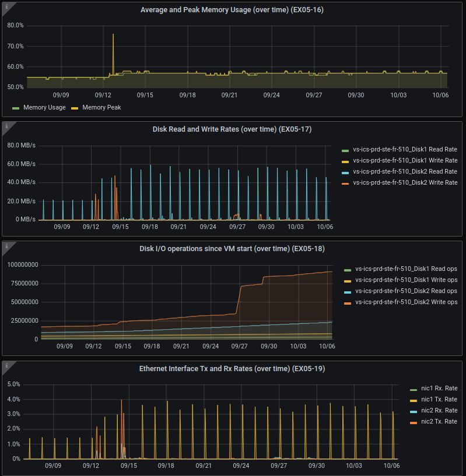466x476 pixels.
Task: Open Average and Peak Memory Usage panel menu
Action: coord(232,10)
